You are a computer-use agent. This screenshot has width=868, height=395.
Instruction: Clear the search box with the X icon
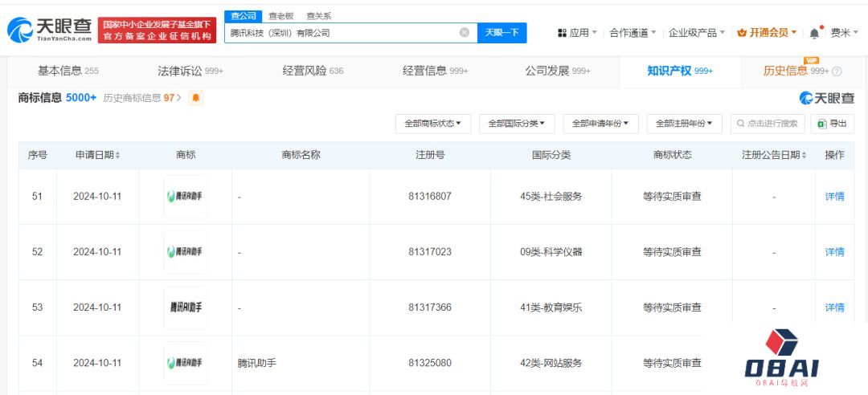coord(465,33)
